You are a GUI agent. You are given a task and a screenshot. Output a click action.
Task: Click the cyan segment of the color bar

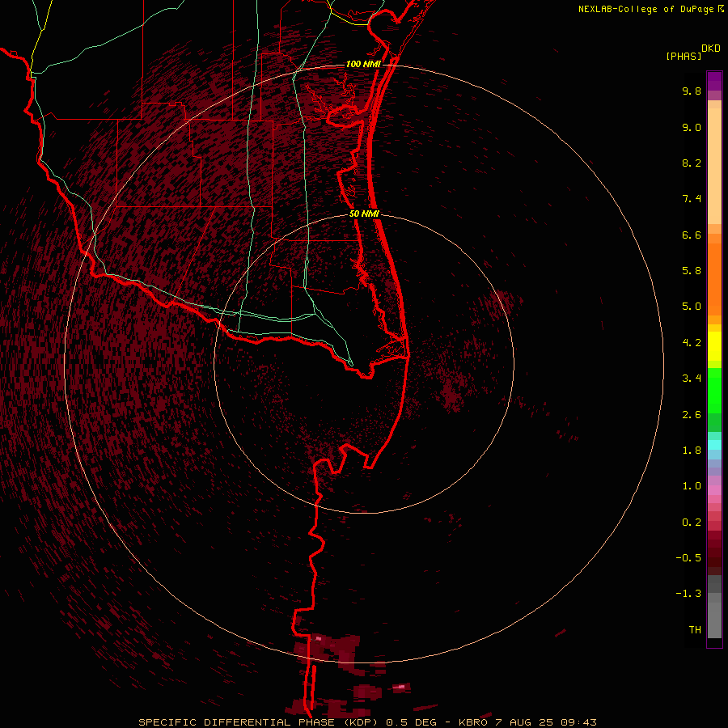714,444
